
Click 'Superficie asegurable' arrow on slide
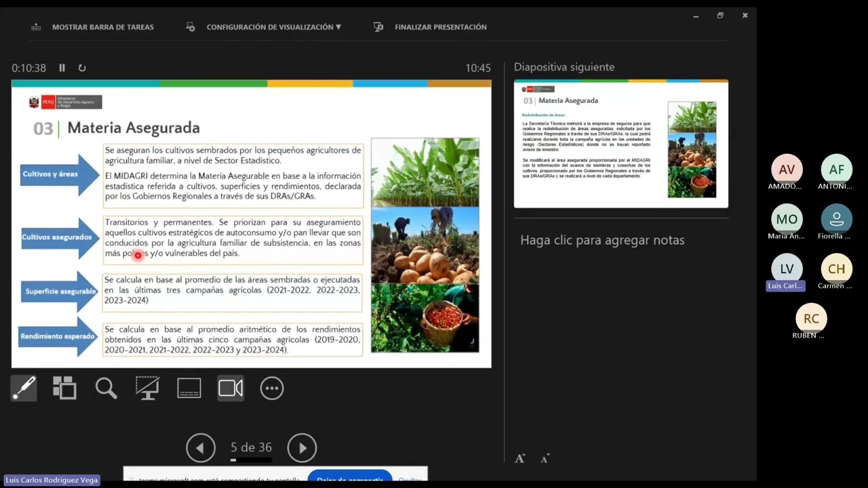coord(60,291)
